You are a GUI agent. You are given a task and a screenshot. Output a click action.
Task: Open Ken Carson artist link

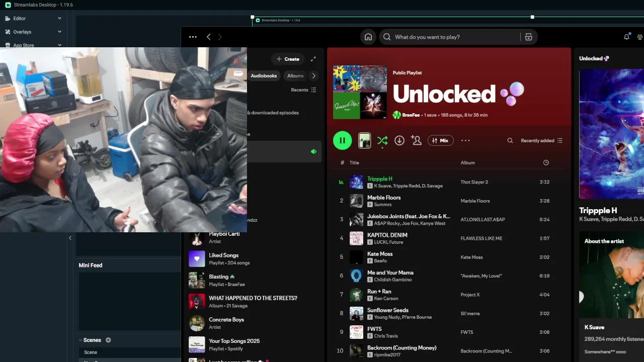(x=386, y=299)
